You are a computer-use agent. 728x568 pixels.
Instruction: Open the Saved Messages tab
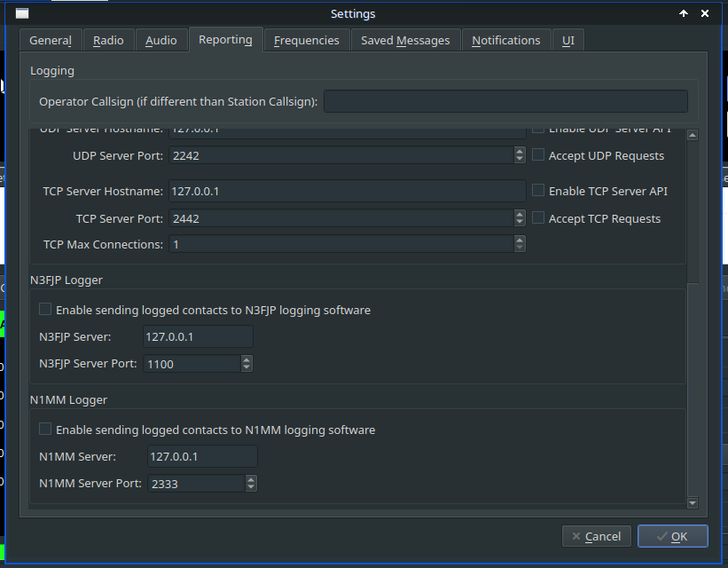pos(405,40)
